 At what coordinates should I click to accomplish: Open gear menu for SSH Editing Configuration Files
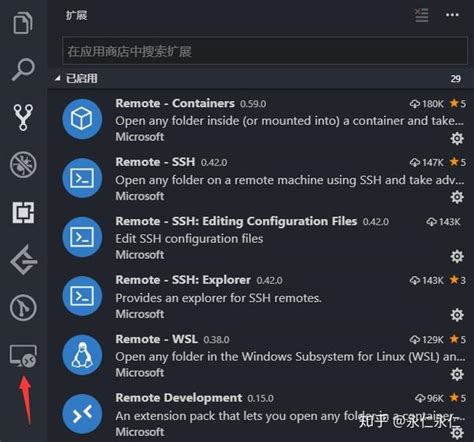pyautogui.click(x=457, y=256)
